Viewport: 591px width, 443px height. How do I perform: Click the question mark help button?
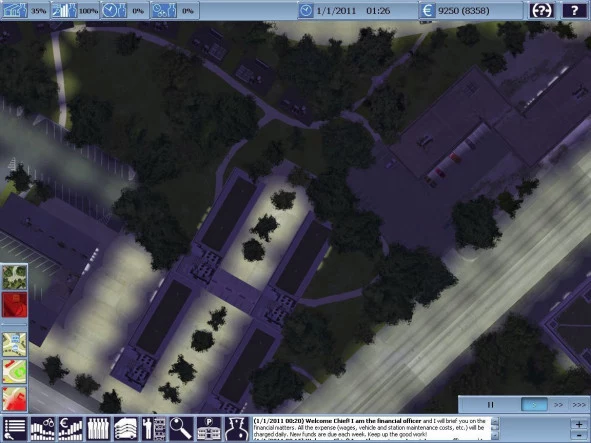pos(574,11)
